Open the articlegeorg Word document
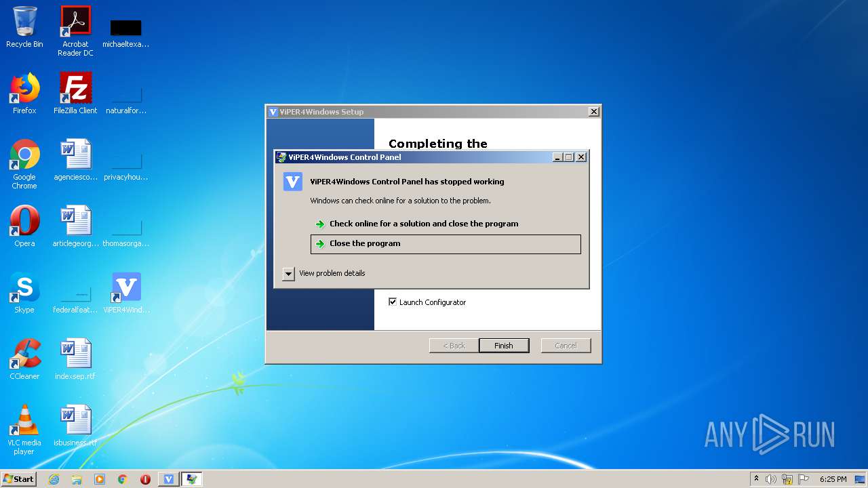The height and width of the screenshot is (488, 868). point(75,226)
